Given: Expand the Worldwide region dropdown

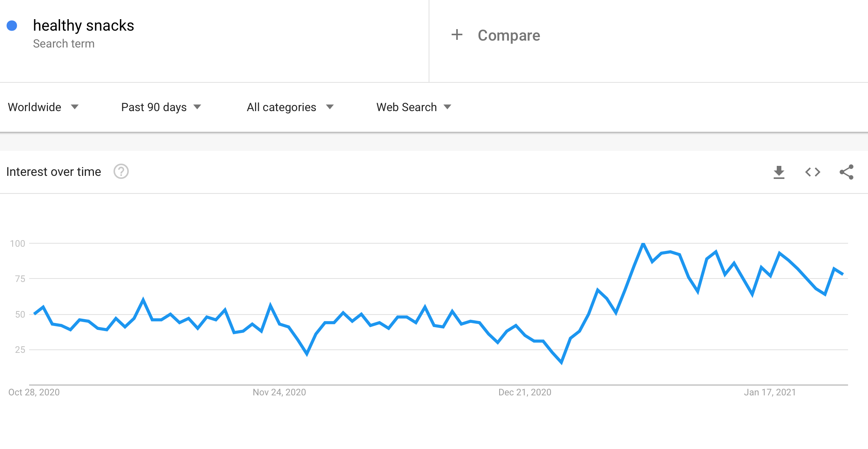Looking at the screenshot, I should [x=43, y=107].
